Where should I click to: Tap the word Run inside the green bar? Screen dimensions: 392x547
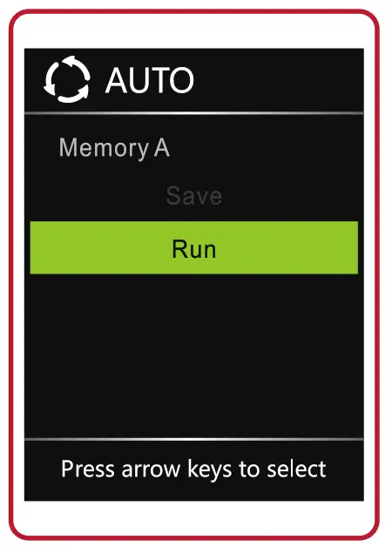[x=194, y=249]
